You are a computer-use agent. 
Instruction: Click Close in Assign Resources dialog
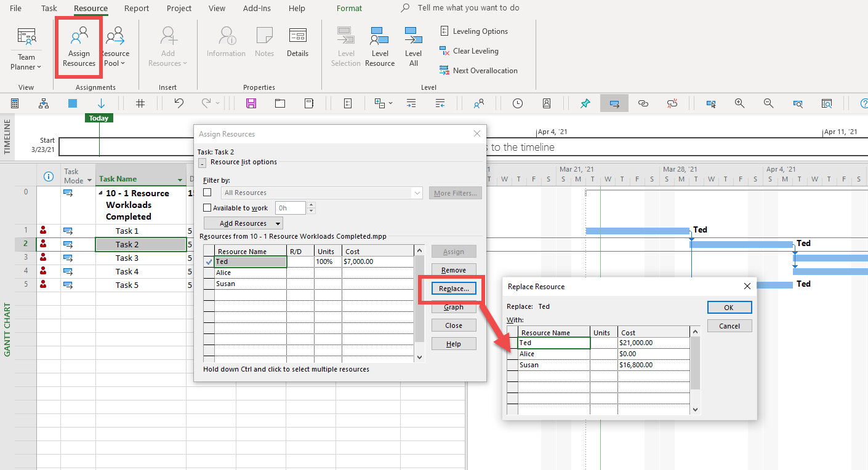click(454, 325)
